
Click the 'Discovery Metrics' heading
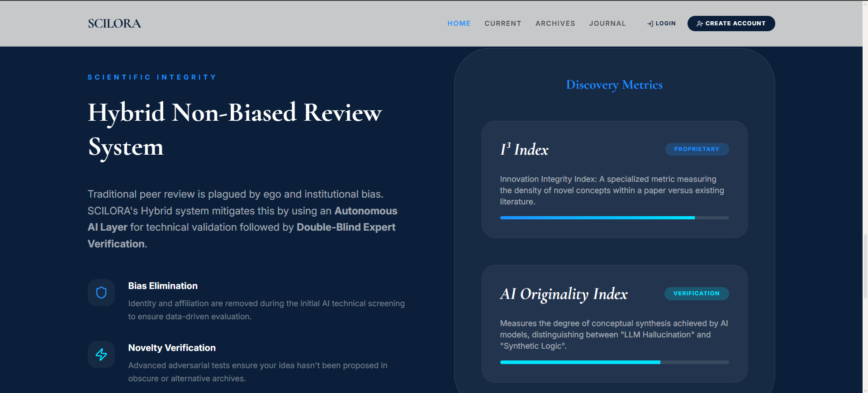click(x=614, y=85)
